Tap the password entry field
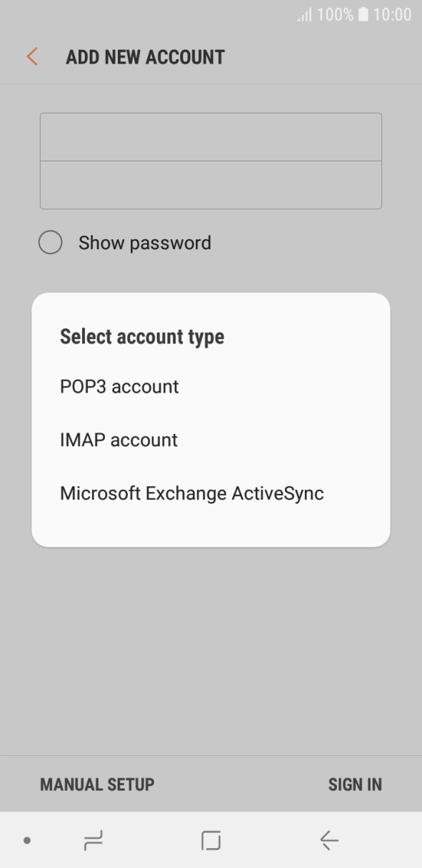 211,184
